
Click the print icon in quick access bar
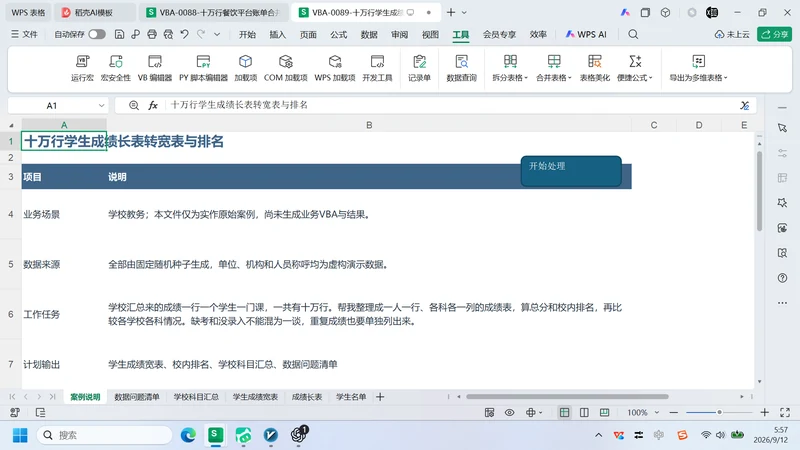pos(152,34)
